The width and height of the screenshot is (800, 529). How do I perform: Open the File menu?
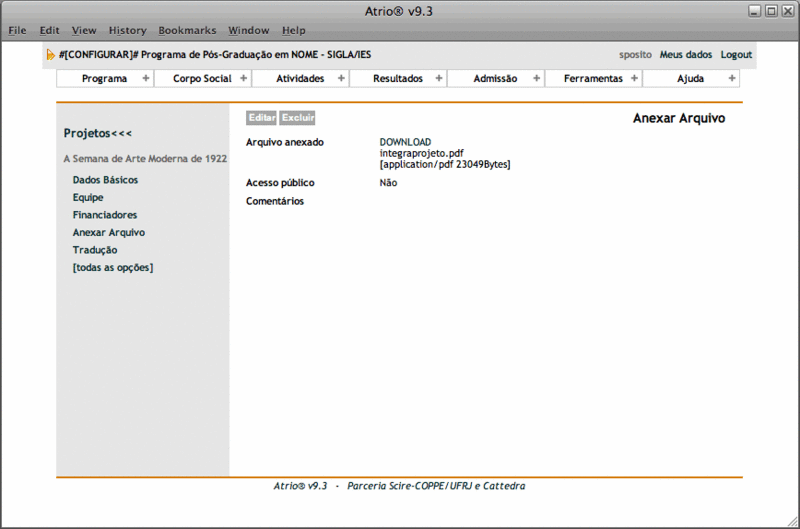18,31
